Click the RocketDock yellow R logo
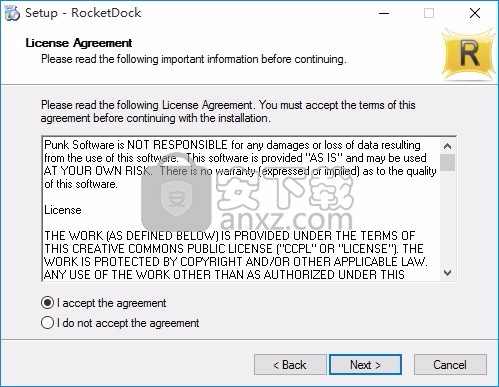This screenshot has width=499, height=387. point(468,55)
